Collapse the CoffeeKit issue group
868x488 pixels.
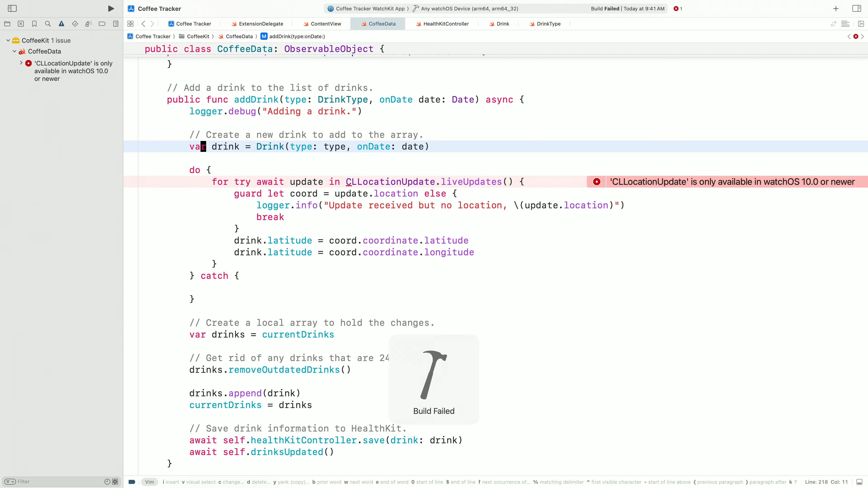(8, 40)
